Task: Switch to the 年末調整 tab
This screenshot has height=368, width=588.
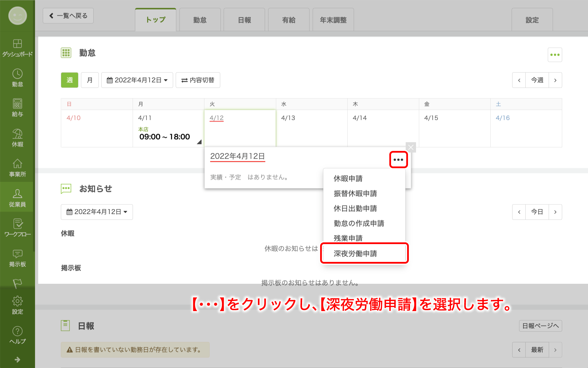Action: pyautogui.click(x=333, y=20)
